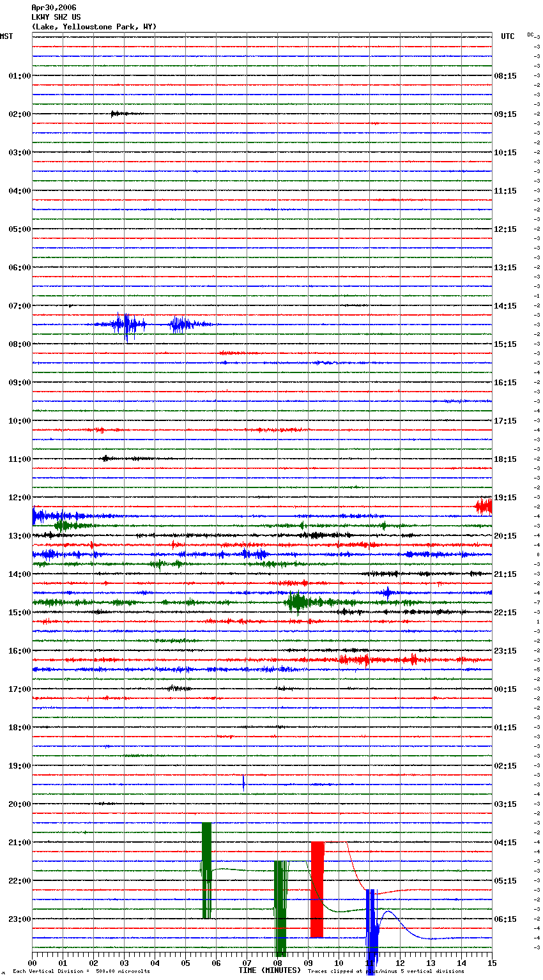The height and width of the screenshot is (980, 543).
Task: Select the 07:00 MST time label
Action: tap(20, 306)
